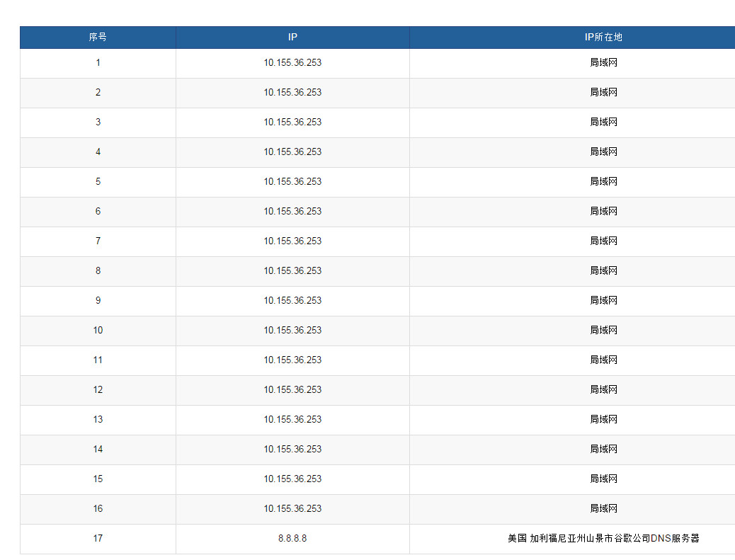Image resolution: width=735 pixels, height=560 pixels.
Task: Click the 局域网 cell in row 1
Action: [x=603, y=62]
